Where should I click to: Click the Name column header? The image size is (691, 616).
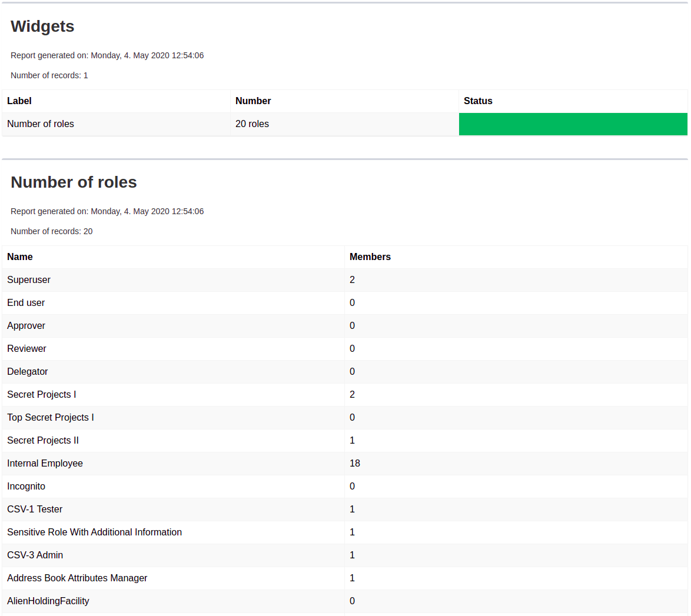tap(20, 257)
